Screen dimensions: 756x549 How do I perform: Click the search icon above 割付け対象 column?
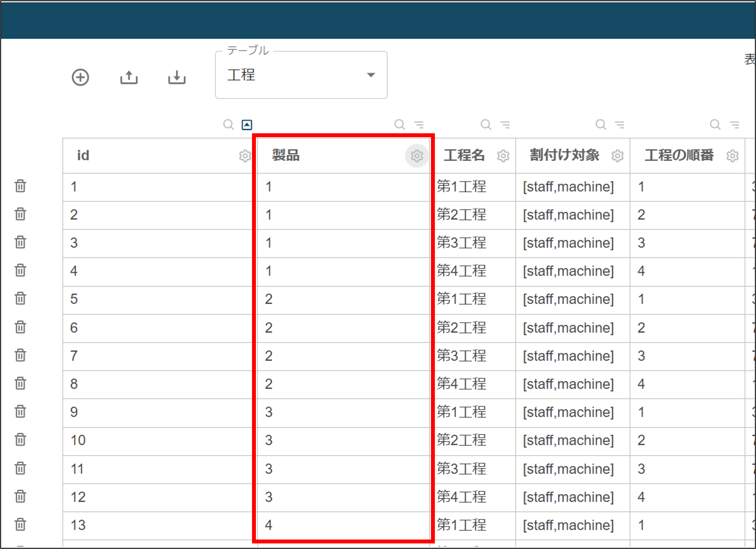tap(601, 125)
